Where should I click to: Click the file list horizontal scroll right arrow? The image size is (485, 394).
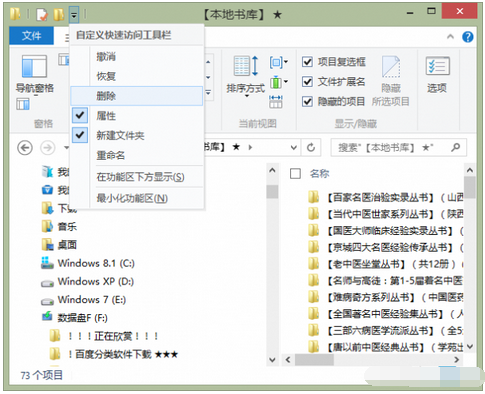coord(457,360)
